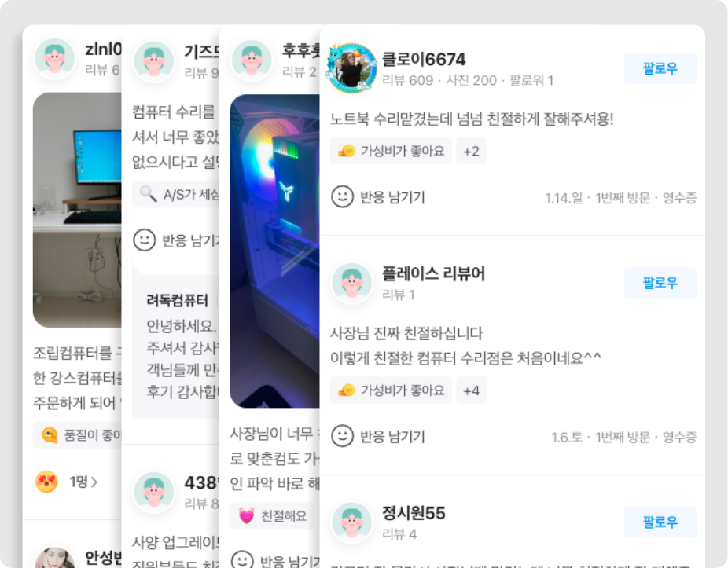Select the 품질이 좋아요 tag chip
This screenshot has height=568, width=728.
coord(78,434)
